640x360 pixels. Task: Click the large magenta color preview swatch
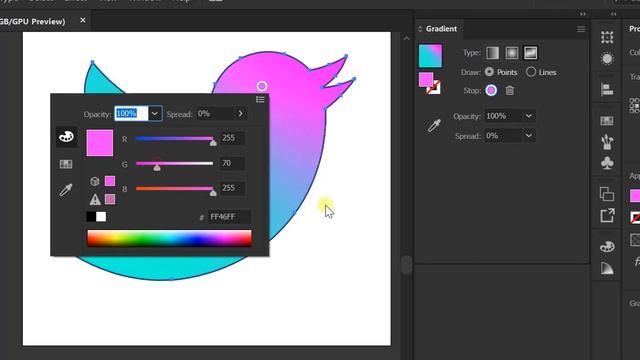click(100, 143)
